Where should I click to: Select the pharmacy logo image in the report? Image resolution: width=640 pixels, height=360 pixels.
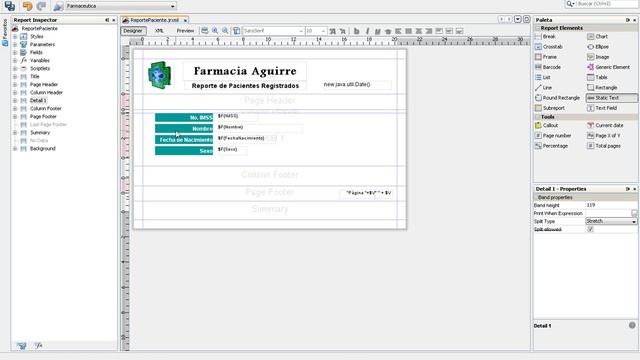160,75
